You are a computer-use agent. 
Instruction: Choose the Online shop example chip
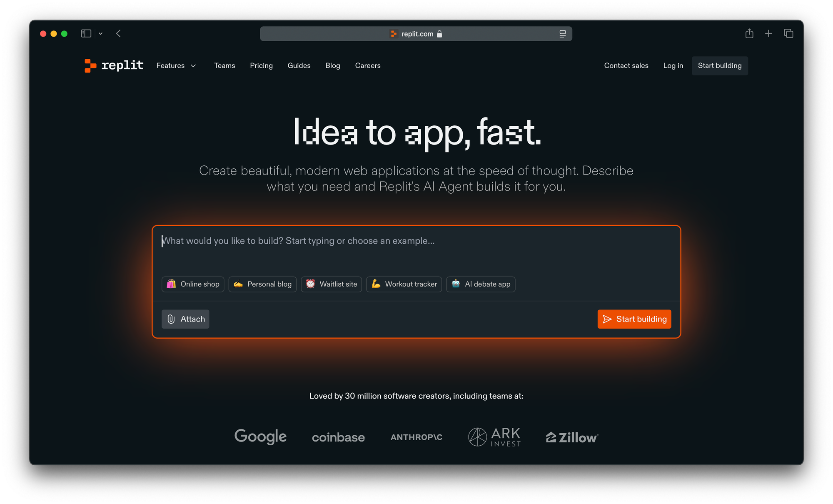point(193,284)
